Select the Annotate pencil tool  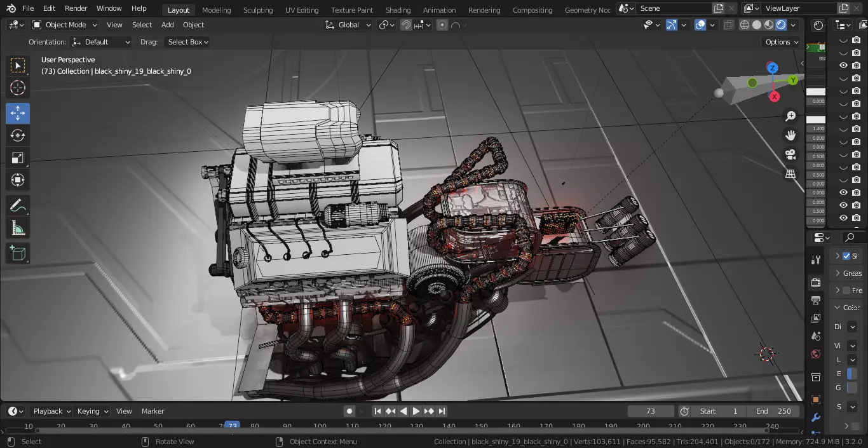point(18,206)
